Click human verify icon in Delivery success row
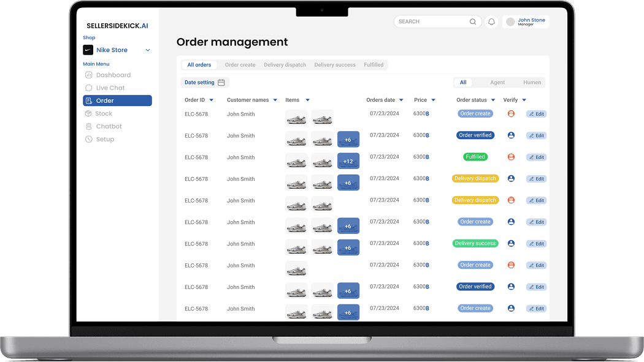The height and width of the screenshot is (362, 644). (x=511, y=243)
